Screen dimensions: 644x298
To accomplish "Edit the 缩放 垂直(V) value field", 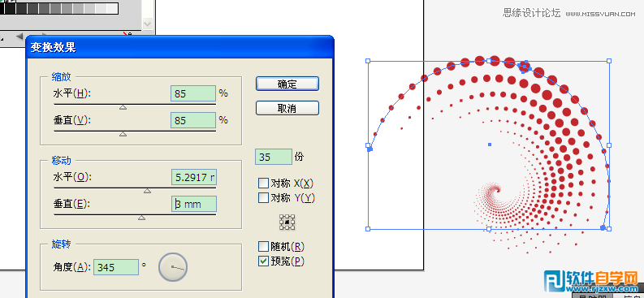I will pos(193,120).
